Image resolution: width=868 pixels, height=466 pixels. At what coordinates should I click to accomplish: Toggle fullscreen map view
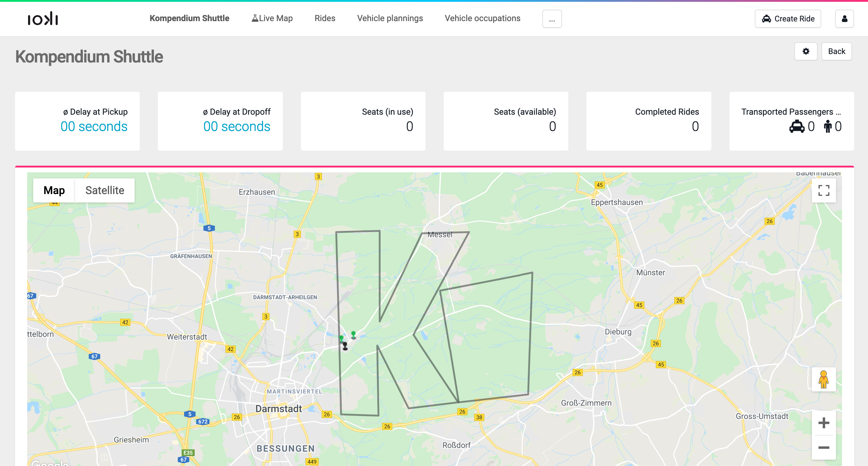pyautogui.click(x=824, y=190)
